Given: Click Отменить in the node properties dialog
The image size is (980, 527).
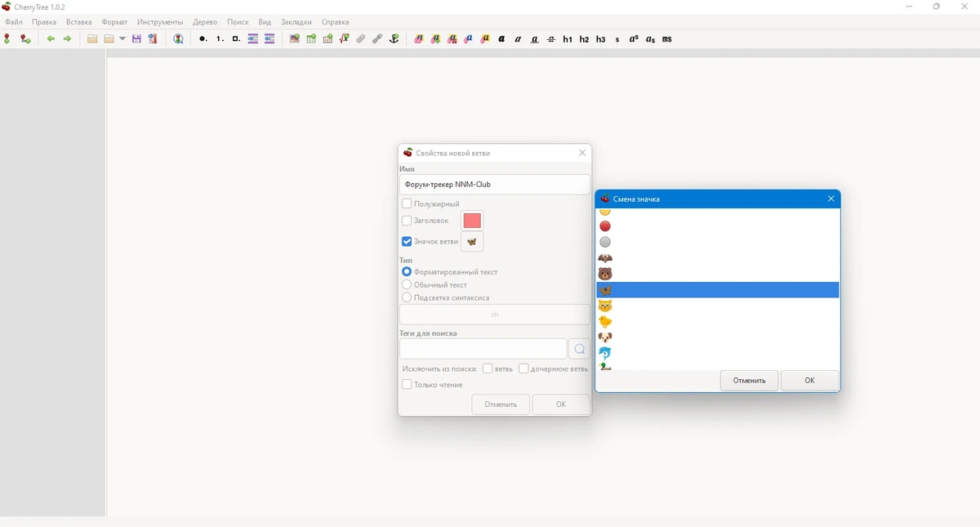Looking at the screenshot, I should [x=501, y=404].
